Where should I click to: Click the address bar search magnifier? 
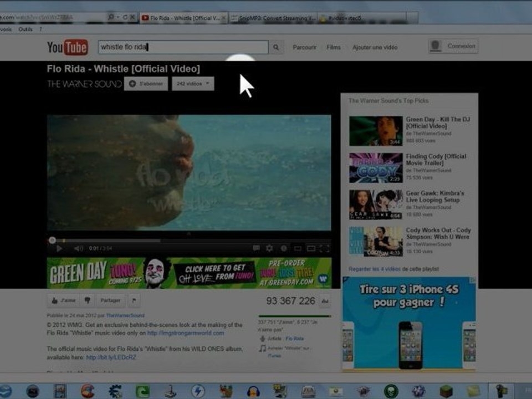(x=111, y=17)
